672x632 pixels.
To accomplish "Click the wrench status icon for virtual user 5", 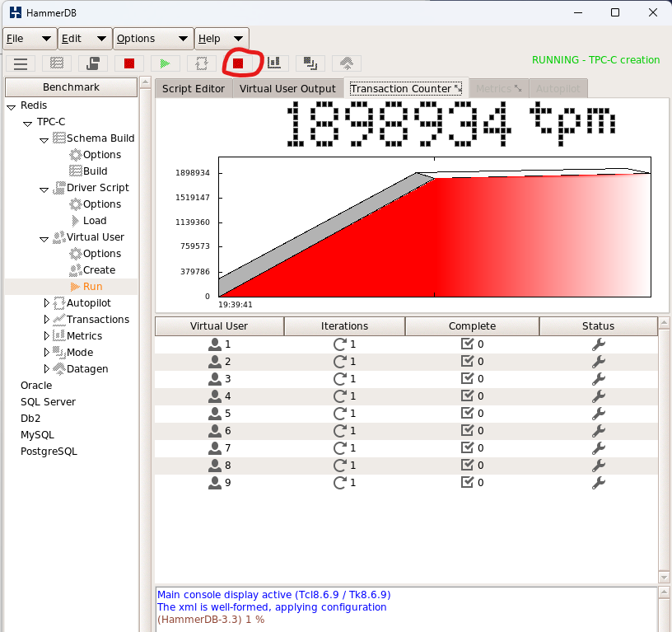I will click(598, 414).
